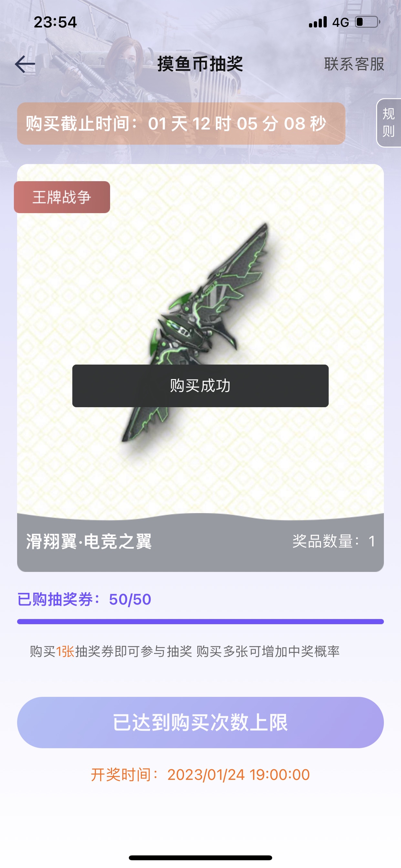Tap the back arrow icon

[25, 64]
